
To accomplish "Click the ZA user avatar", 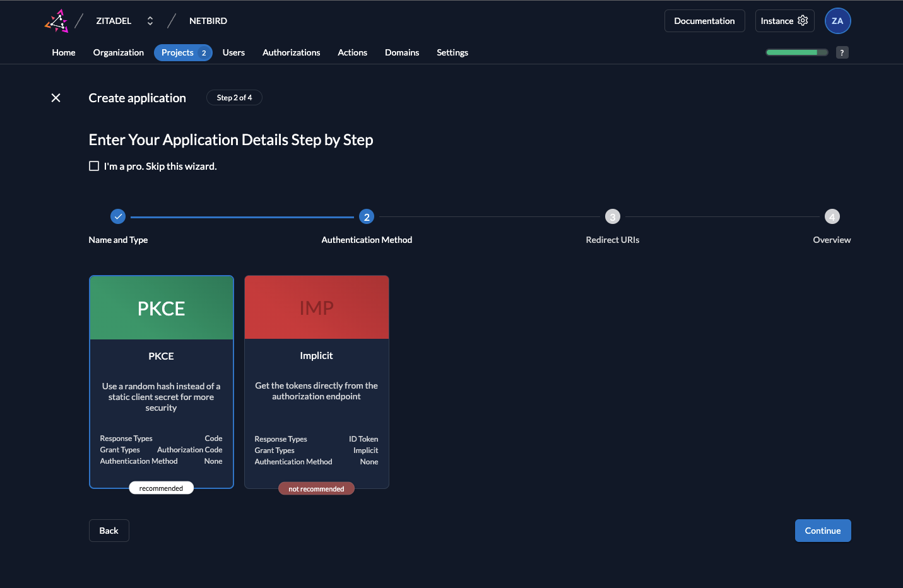I will [837, 20].
